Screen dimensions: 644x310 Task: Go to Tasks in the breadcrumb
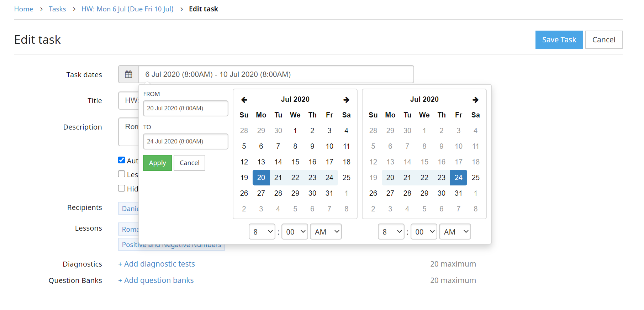57,9
